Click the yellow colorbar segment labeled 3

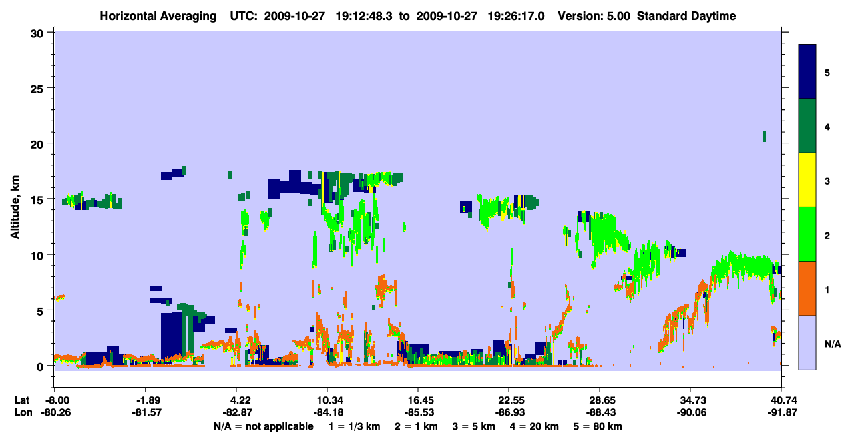(807, 180)
